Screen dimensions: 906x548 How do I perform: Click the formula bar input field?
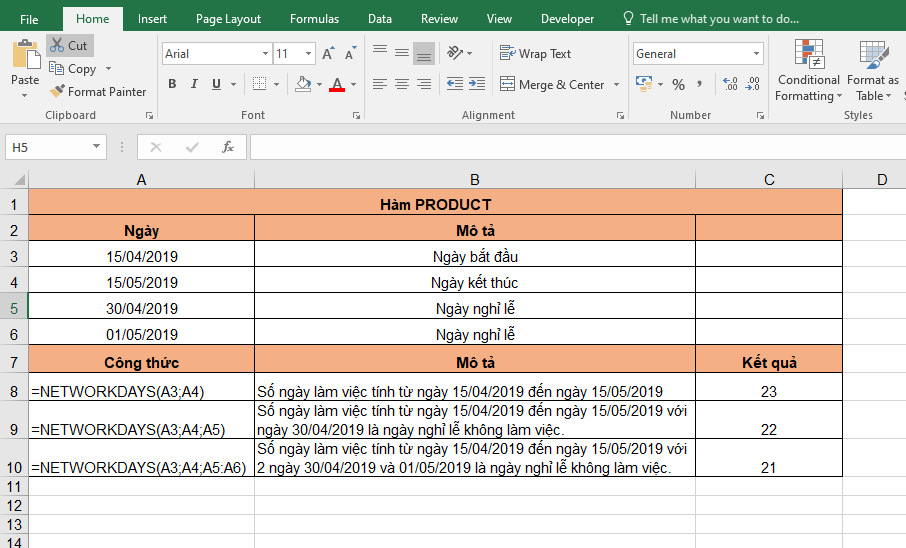570,147
